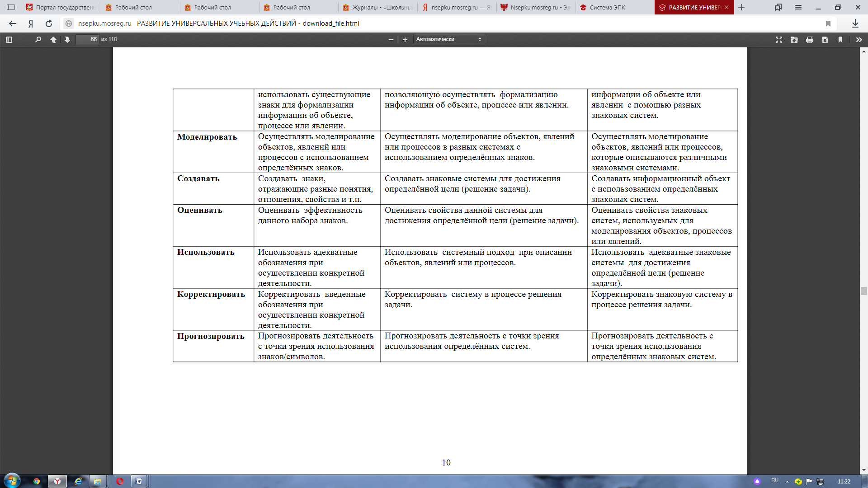Screen dimensions: 868x488
Task: Toggle the PDF sidebar panel
Action: pyautogui.click(x=9, y=39)
